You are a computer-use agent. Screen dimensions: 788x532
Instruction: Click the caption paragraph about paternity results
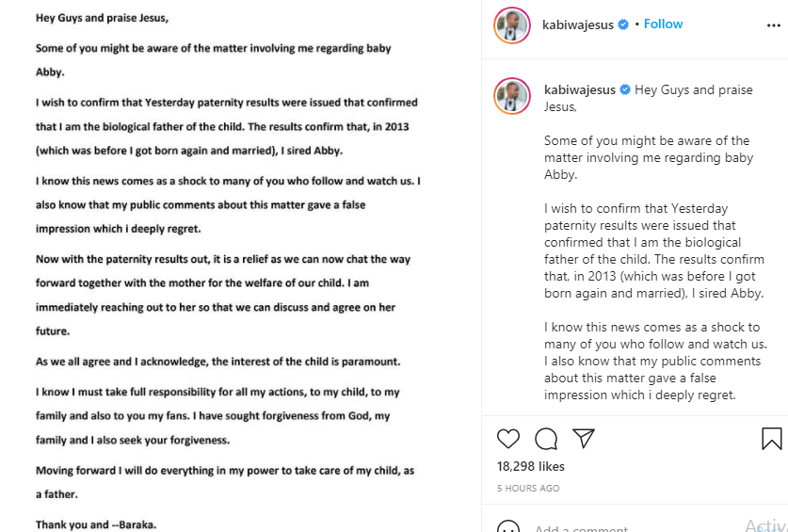(653, 250)
